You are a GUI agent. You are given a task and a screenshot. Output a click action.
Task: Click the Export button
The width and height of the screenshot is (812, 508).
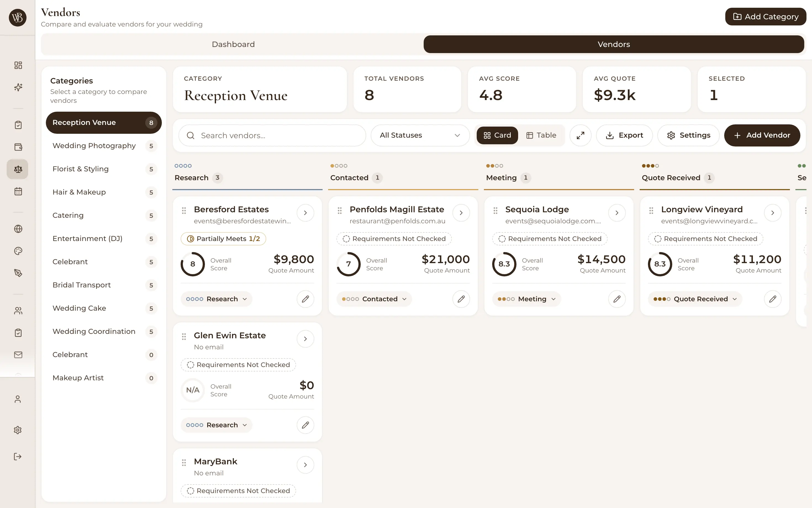[x=624, y=135]
